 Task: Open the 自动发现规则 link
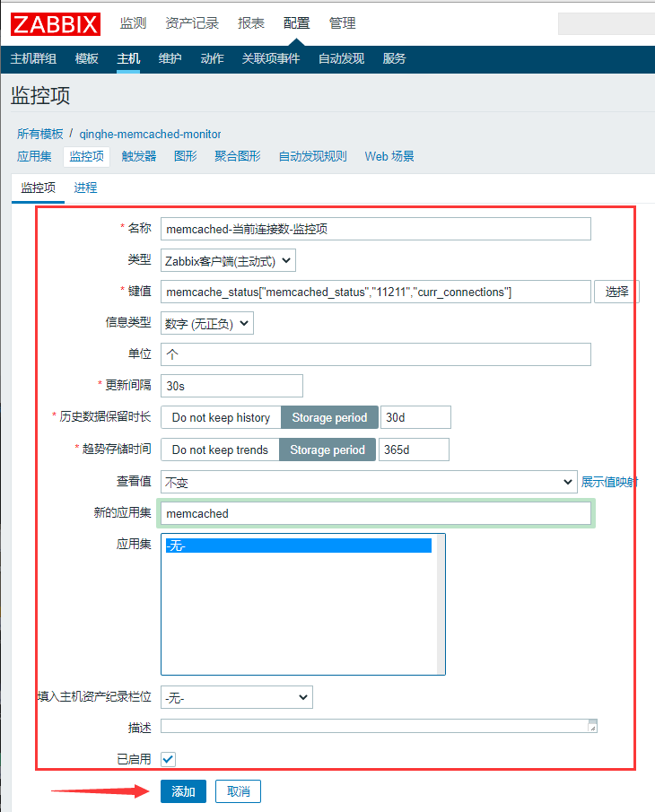click(313, 156)
